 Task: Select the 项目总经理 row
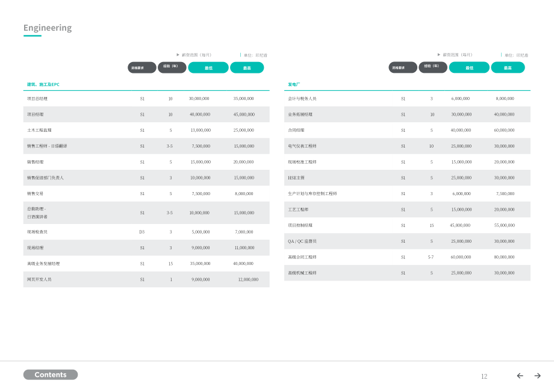146,99
